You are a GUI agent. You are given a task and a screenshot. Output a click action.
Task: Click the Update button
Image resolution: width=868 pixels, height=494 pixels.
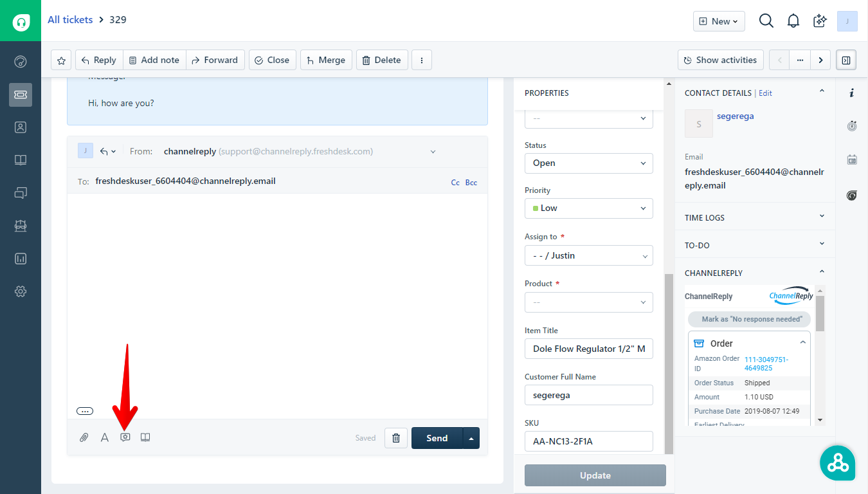click(x=595, y=475)
